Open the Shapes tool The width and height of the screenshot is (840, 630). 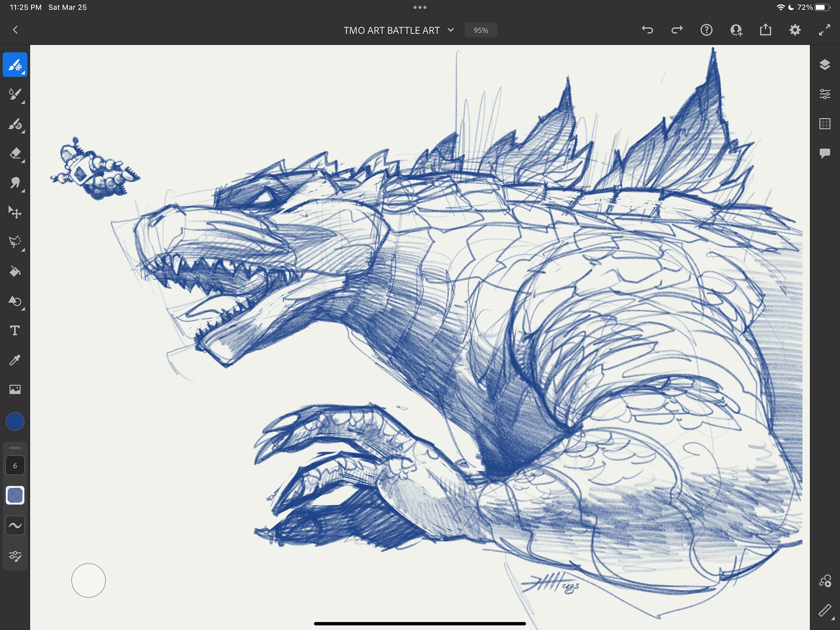click(x=15, y=301)
